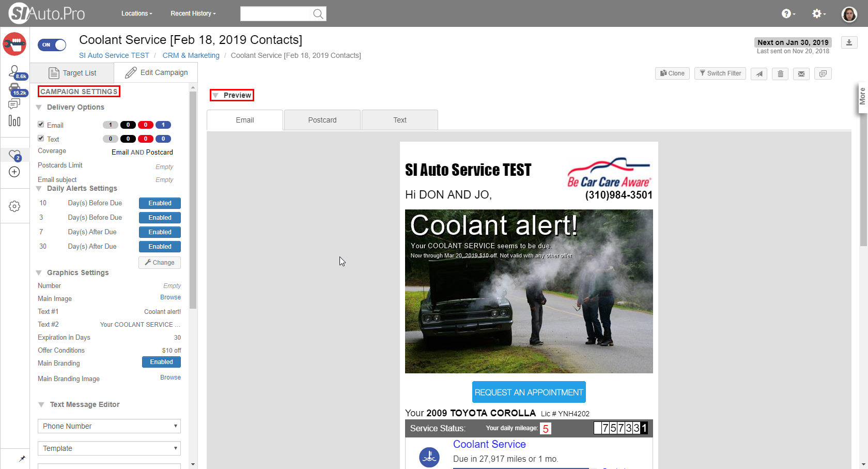Image resolution: width=868 pixels, height=469 pixels.
Task: Open the SI Auto.Pro home logo
Action: click(x=47, y=13)
